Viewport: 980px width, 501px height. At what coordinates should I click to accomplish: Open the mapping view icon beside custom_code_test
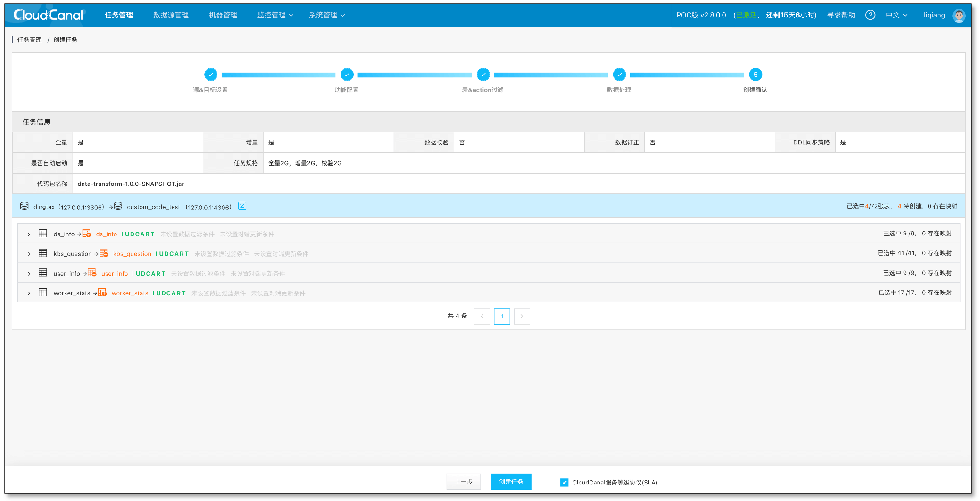[242, 206]
